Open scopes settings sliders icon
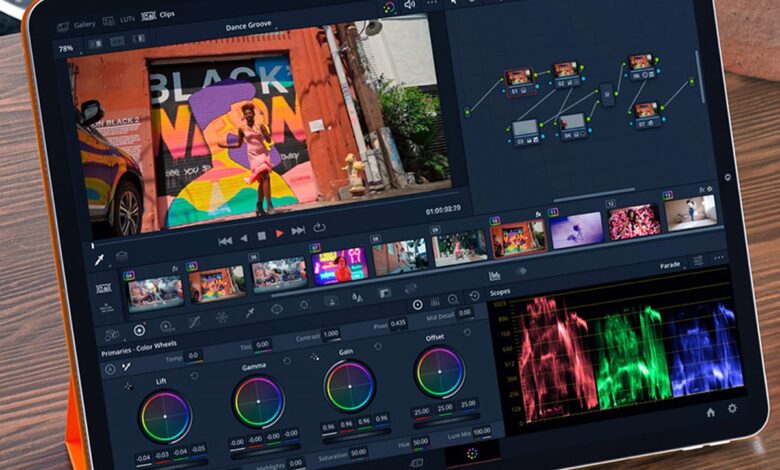This screenshot has height=470, width=780. (698, 261)
